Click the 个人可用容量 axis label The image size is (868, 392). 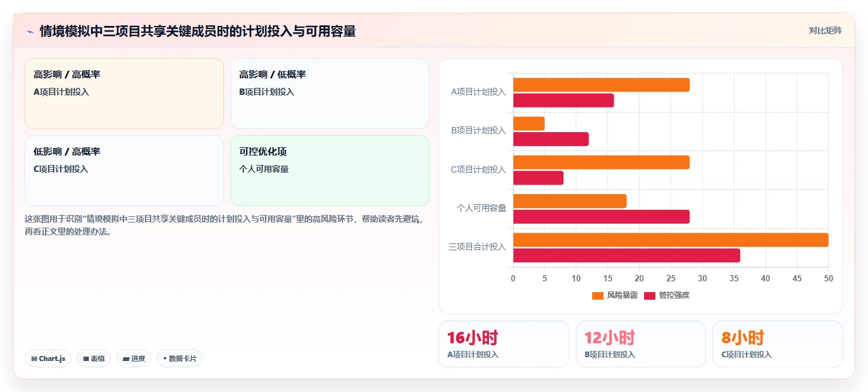(481, 207)
